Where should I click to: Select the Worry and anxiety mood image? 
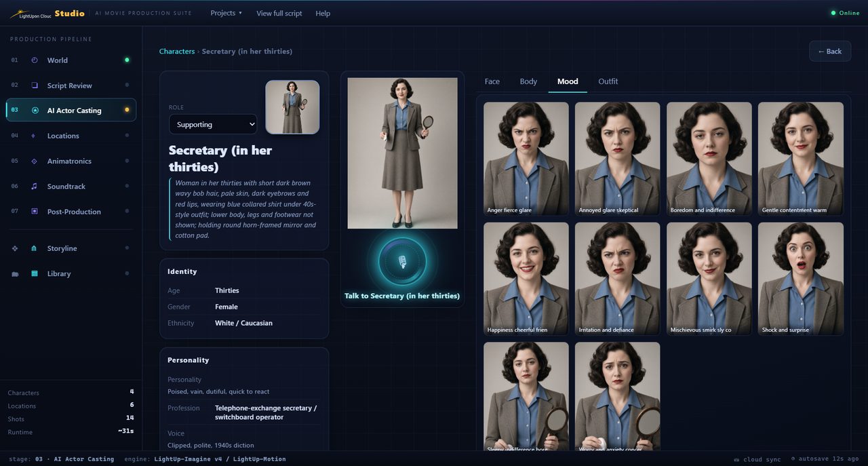click(x=617, y=397)
